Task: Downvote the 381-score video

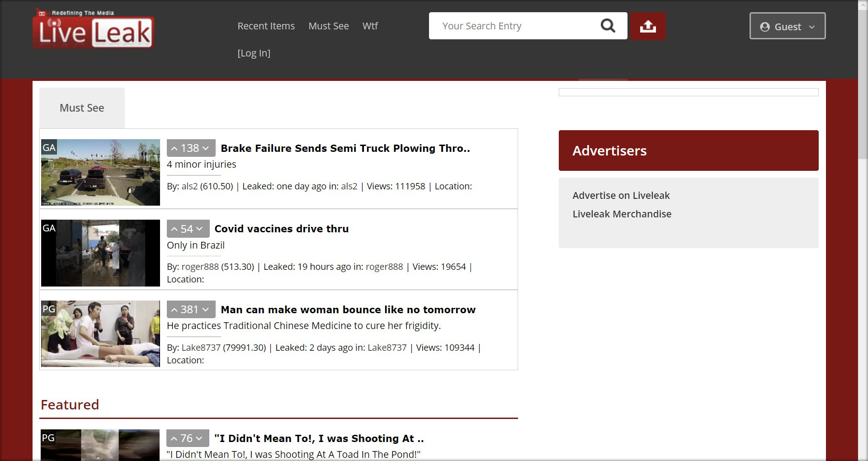Action: click(206, 310)
